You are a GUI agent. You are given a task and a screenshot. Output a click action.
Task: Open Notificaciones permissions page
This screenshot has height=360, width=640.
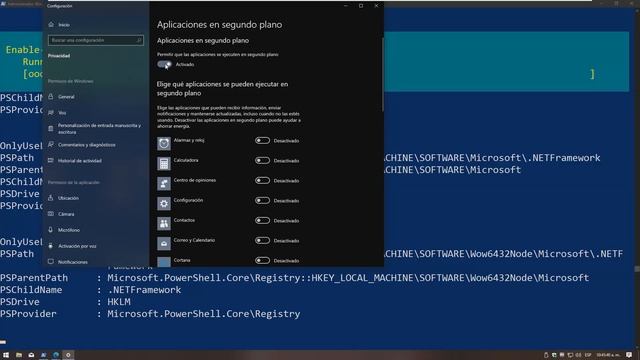click(68, 262)
